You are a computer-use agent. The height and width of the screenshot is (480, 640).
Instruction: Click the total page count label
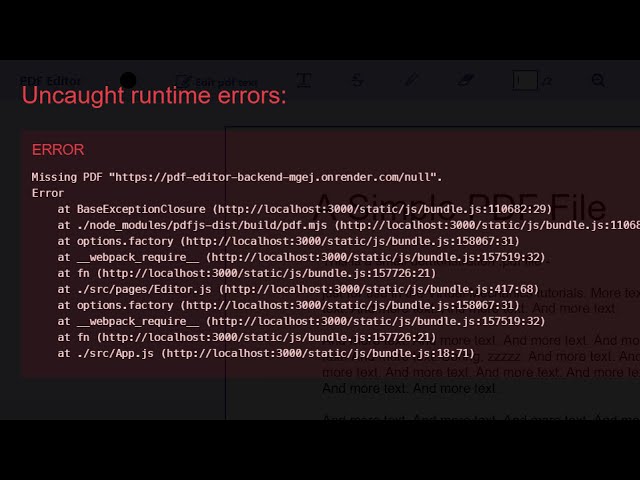(x=547, y=81)
